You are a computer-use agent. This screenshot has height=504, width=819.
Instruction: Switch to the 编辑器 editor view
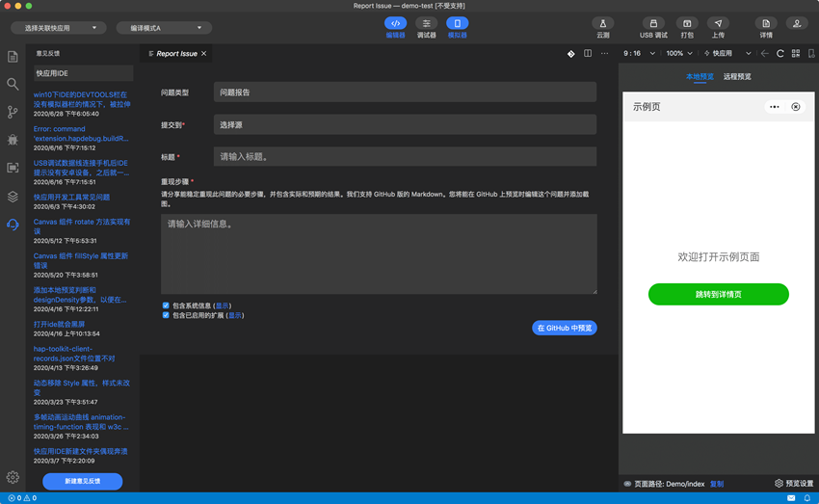(395, 27)
